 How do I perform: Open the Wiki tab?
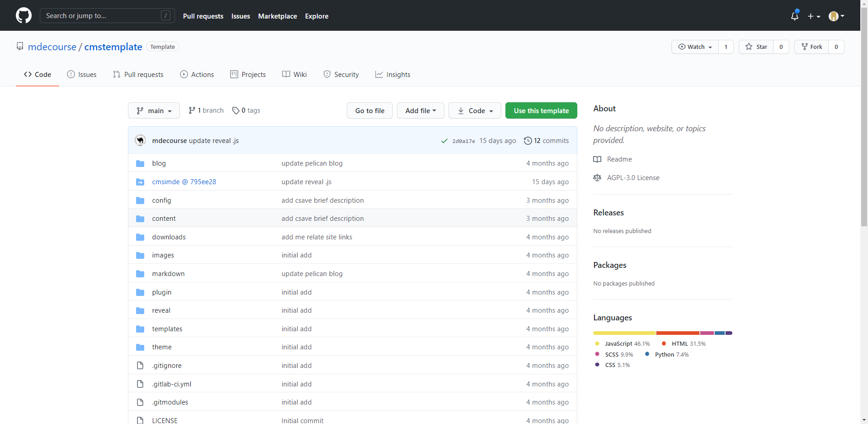point(295,75)
